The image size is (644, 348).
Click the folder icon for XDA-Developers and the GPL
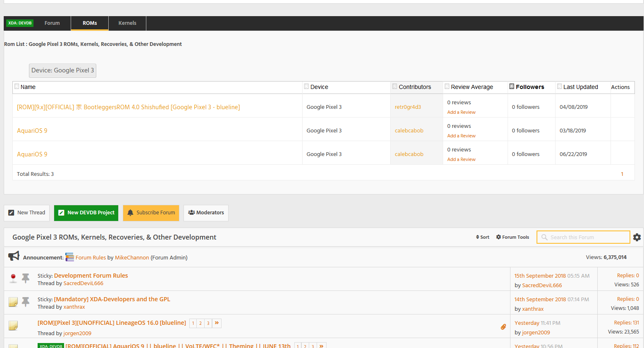point(13,302)
